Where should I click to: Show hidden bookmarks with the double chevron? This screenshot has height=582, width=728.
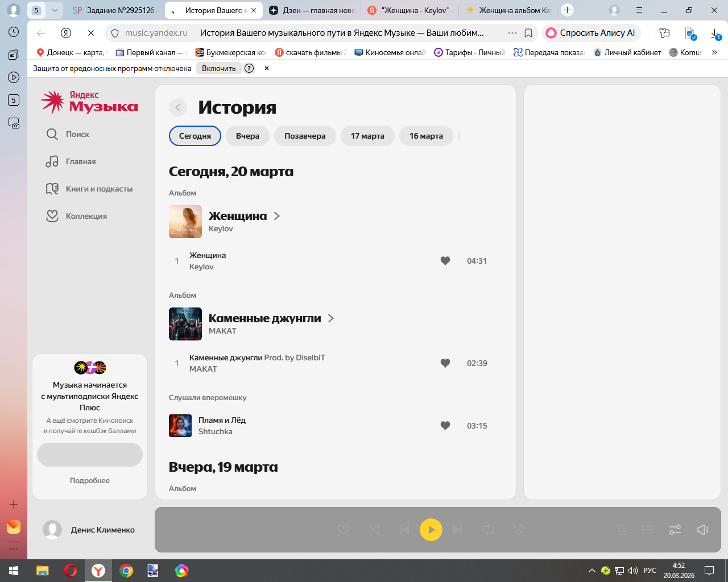[714, 52]
